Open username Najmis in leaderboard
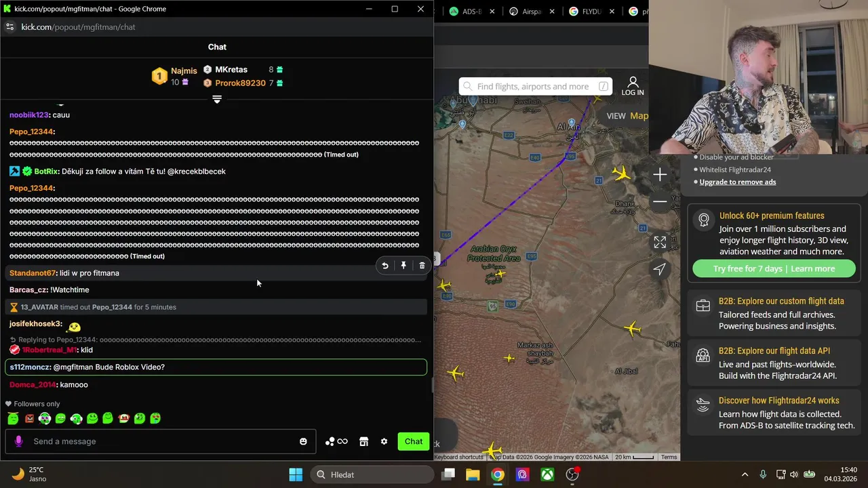This screenshot has height=488, width=868. pos(184,70)
